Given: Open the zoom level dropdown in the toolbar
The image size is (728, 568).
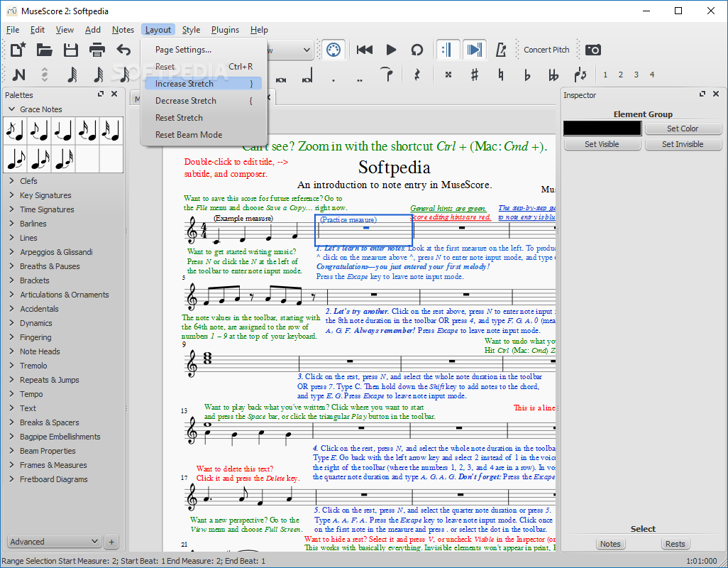Looking at the screenshot, I should click(307, 50).
